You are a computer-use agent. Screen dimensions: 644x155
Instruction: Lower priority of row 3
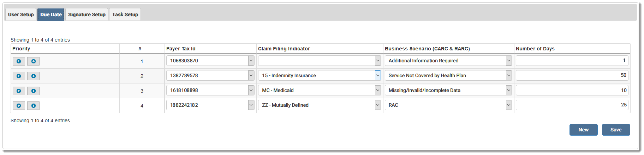point(34,91)
